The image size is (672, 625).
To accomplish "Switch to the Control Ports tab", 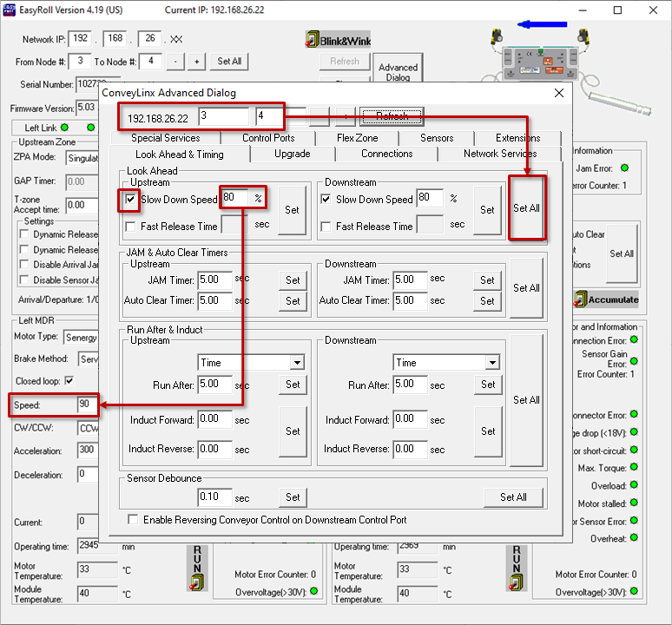I will pos(267,138).
